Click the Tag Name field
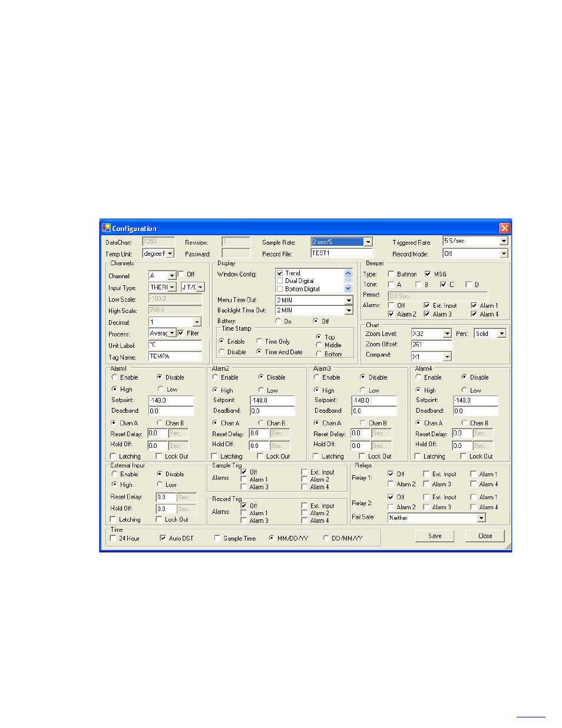Viewport: 562px width, 728px height. (175, 357)
